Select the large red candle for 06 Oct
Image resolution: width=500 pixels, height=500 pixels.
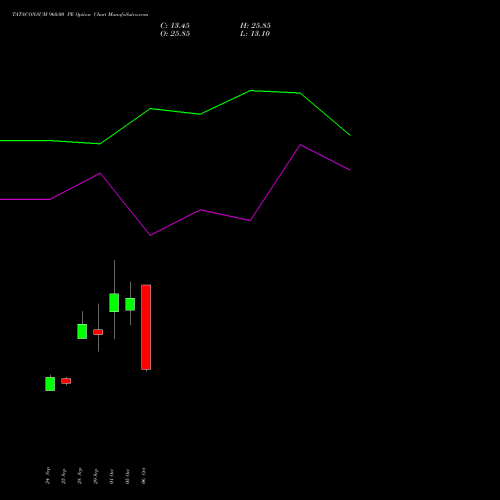coord(146,327)
